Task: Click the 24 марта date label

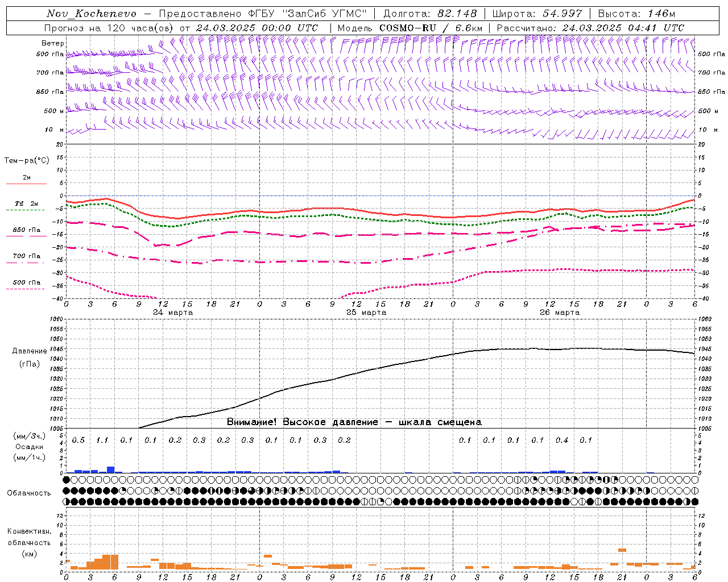Action: pyautogui.click(x=173, y=313)
